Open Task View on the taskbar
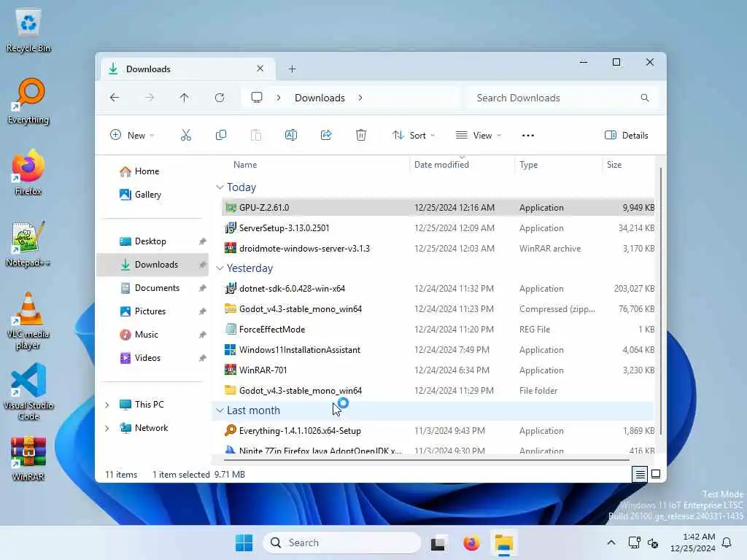Screen dimensions: 747x560 pyautogui.click(x=438, y=542)
